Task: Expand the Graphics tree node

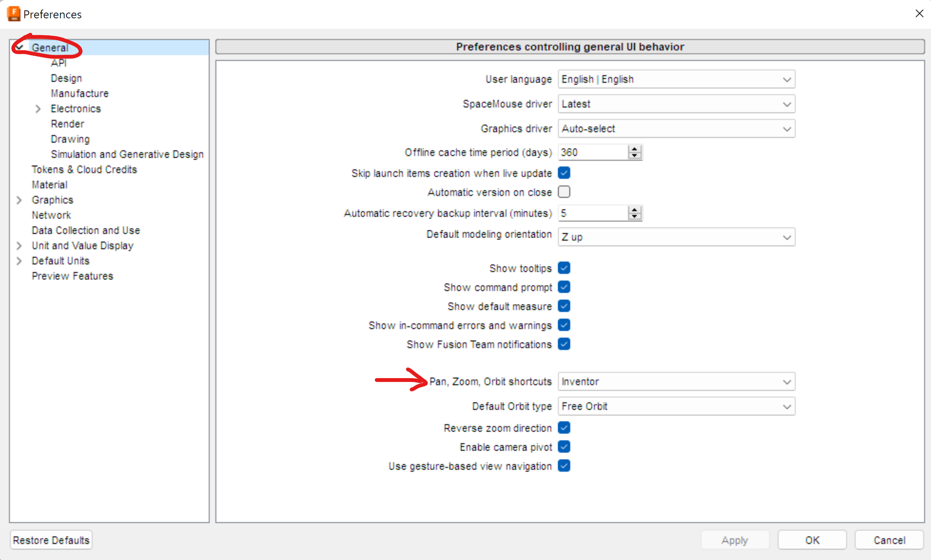Action: tap(19, 200)
